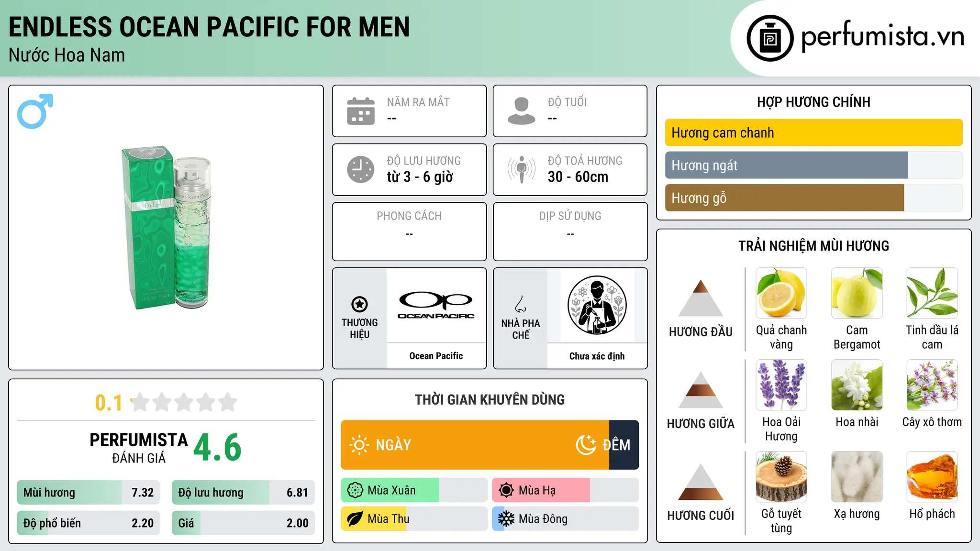Click the Perfumista rating score 4.6
The width and height of the screenshot is (980, 551).
point(217,447)
